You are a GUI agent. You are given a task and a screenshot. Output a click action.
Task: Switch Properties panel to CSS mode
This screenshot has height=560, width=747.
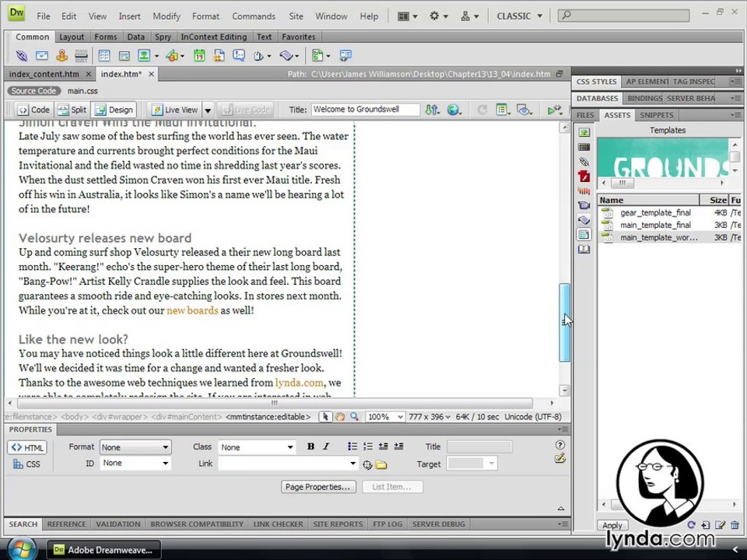click(x=26, y=464)
